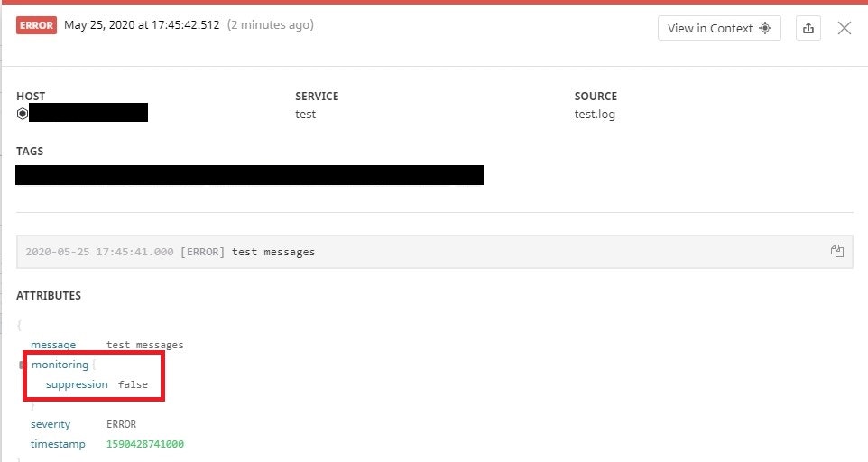The image size is (868, 462).
Task: Open View in Context
Action: point(719,28)
